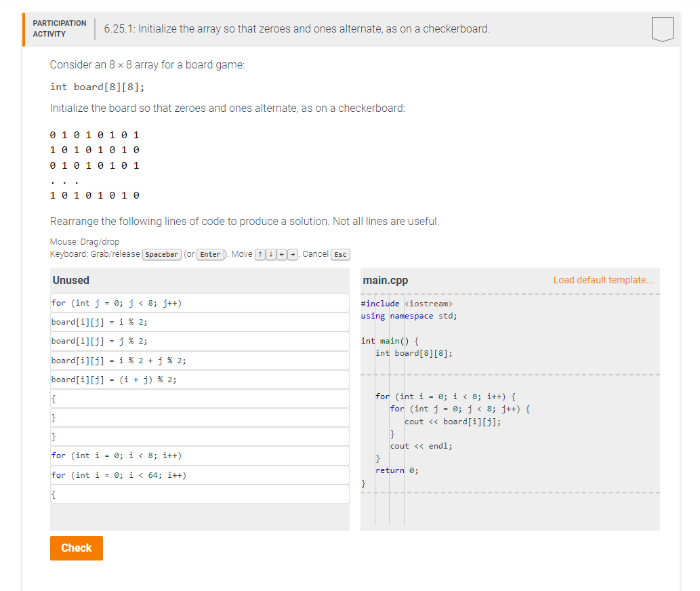Screen dimensions: 700x591
Task: Click the left arrow move key icon
Action: pyautogui.click(x=281, y=254)
